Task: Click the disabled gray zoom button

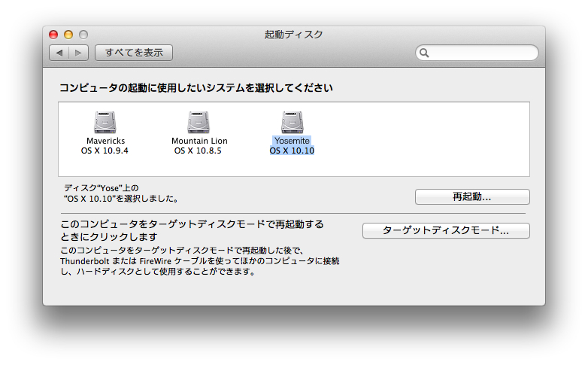Action: coord(83,35)
